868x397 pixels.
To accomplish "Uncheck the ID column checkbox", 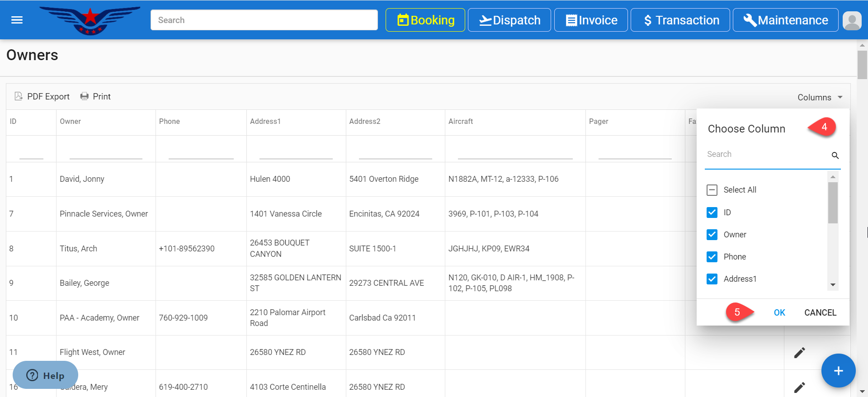I will [712, 213].
